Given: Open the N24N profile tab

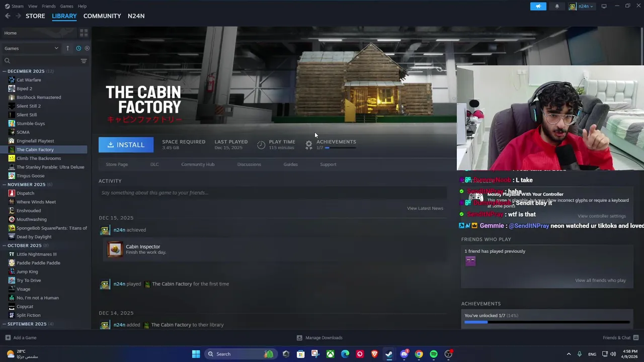Looking at the screenshot, I should 136,16.
